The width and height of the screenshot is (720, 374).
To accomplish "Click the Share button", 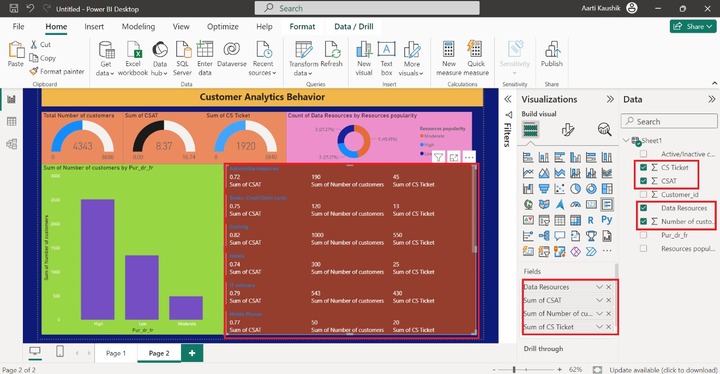I will tap(692, 27).
